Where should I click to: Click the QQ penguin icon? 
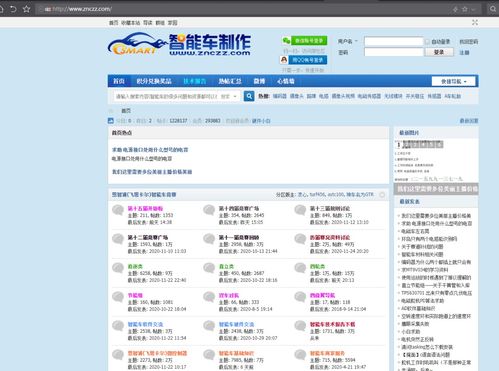click(284, 60)
